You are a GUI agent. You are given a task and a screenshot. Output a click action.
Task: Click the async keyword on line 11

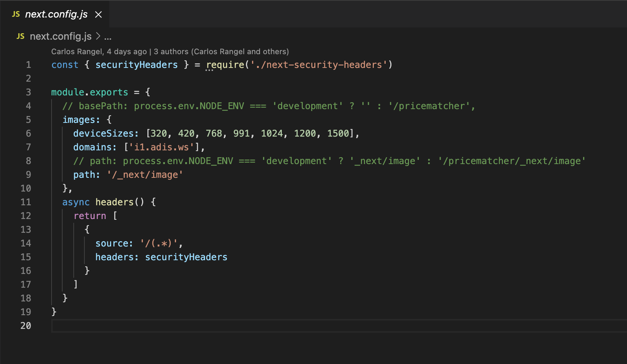pos(76,202)
